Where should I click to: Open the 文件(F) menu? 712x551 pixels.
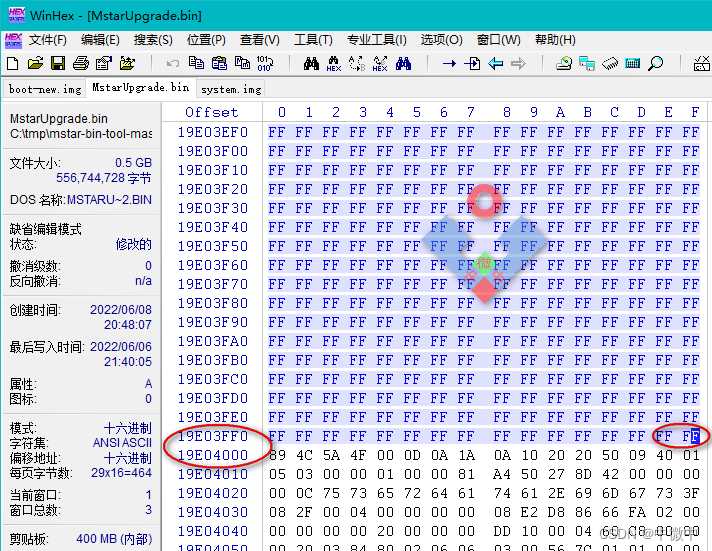pos(48,40)
